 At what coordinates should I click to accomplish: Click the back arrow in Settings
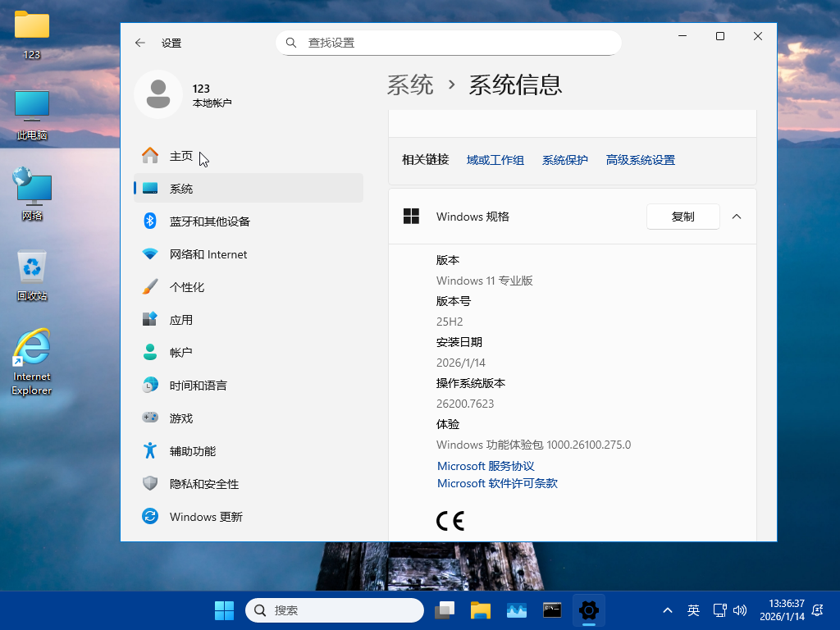140,43
